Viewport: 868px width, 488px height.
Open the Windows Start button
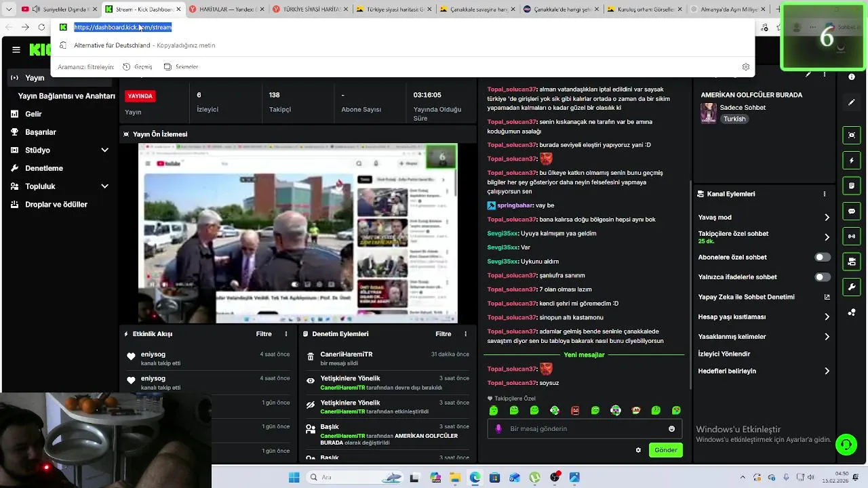[x=294, y=478]
